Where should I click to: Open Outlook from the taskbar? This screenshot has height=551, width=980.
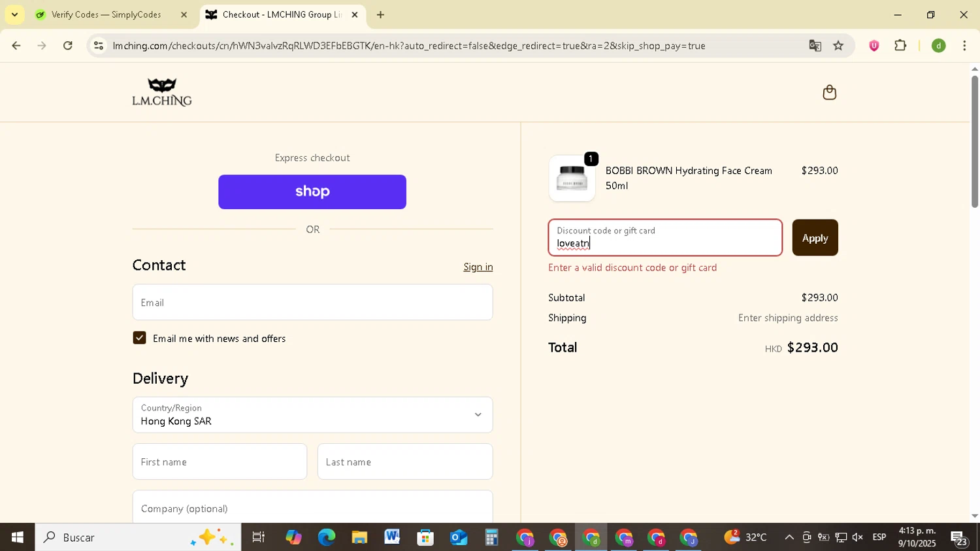[459, 537]
